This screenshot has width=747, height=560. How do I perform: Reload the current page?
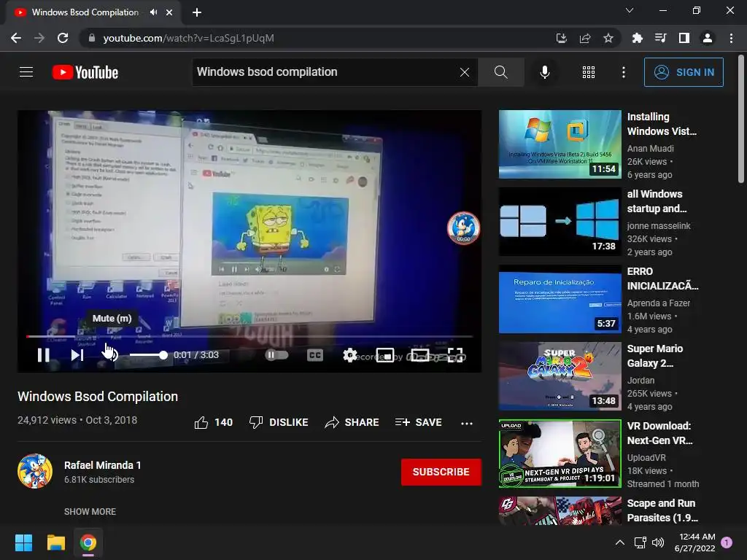tap(63, 38)
